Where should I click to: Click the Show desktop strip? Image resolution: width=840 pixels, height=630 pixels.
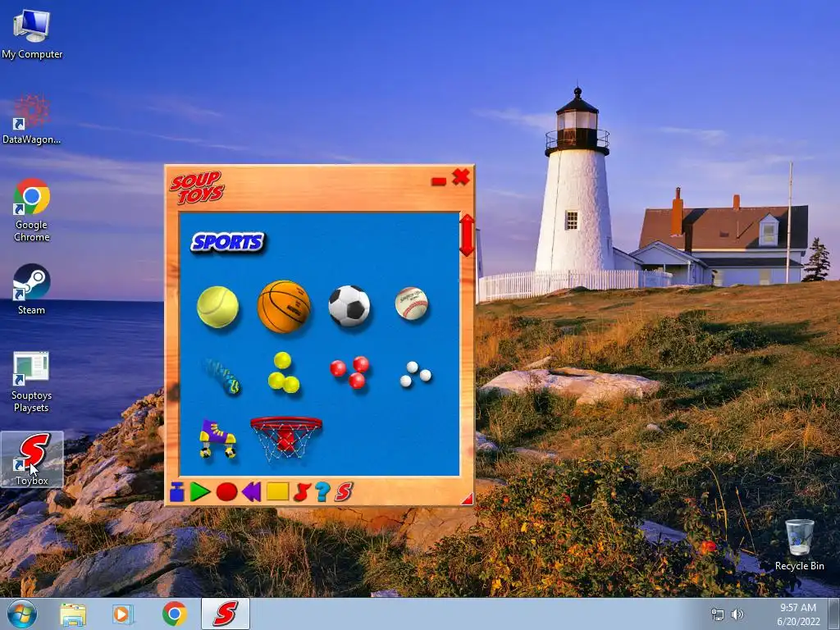point(834,614)
